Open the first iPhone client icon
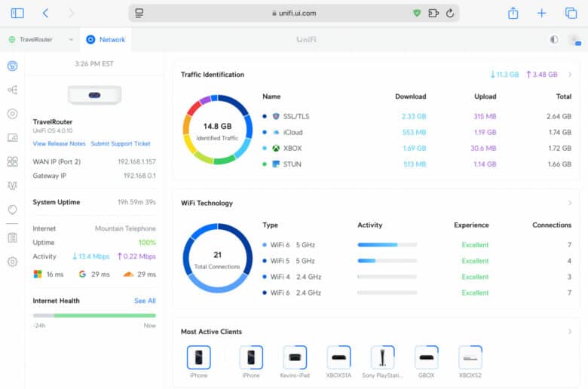This screenshot has width=588, height=389. pos(199,357)
